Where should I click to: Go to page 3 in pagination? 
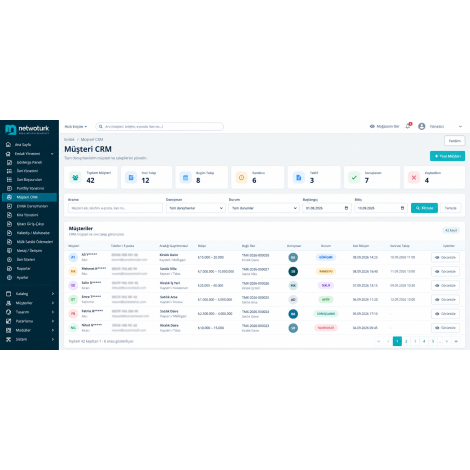pos(415,341)
